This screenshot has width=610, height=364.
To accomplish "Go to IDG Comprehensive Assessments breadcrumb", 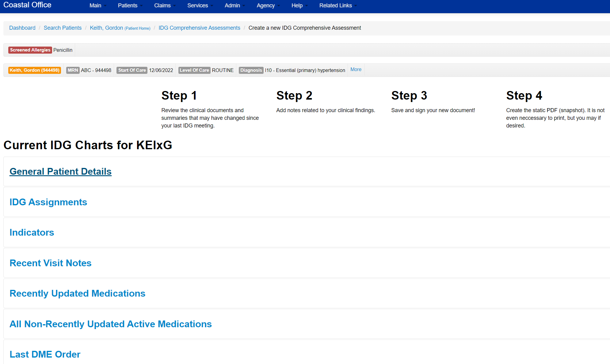I will tap(199, 28).
